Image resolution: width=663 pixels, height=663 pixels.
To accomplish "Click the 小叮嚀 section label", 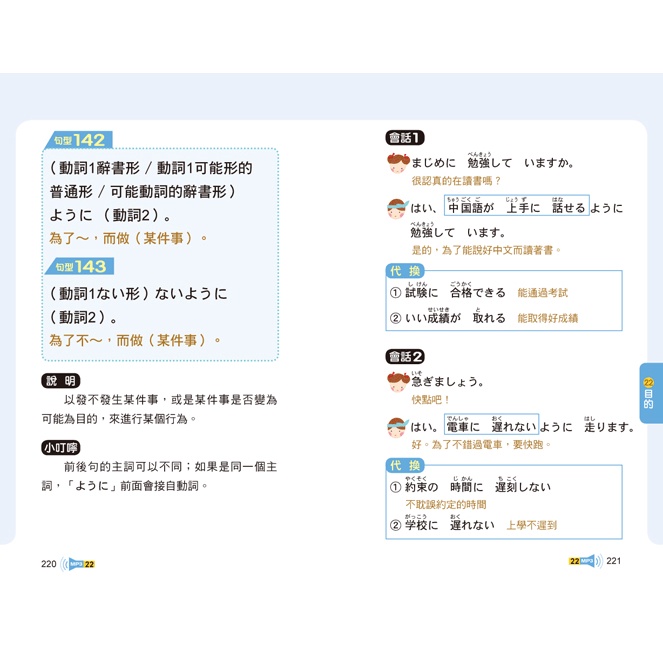I will [60, 447].
